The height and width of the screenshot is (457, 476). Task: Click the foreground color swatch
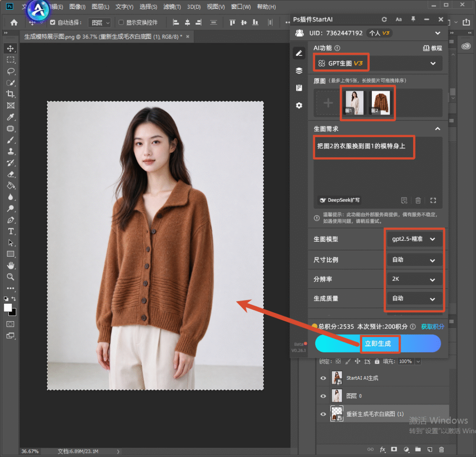(8, 308)
